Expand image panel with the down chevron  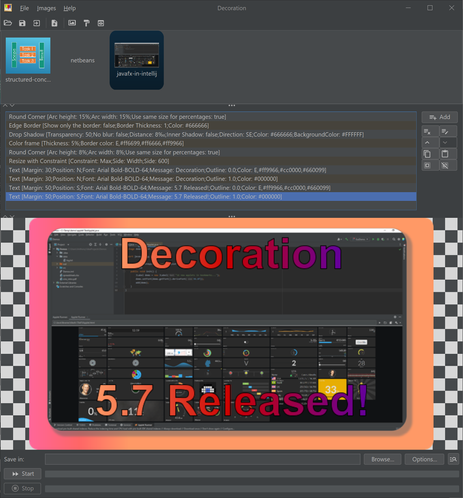click(12, 105)
